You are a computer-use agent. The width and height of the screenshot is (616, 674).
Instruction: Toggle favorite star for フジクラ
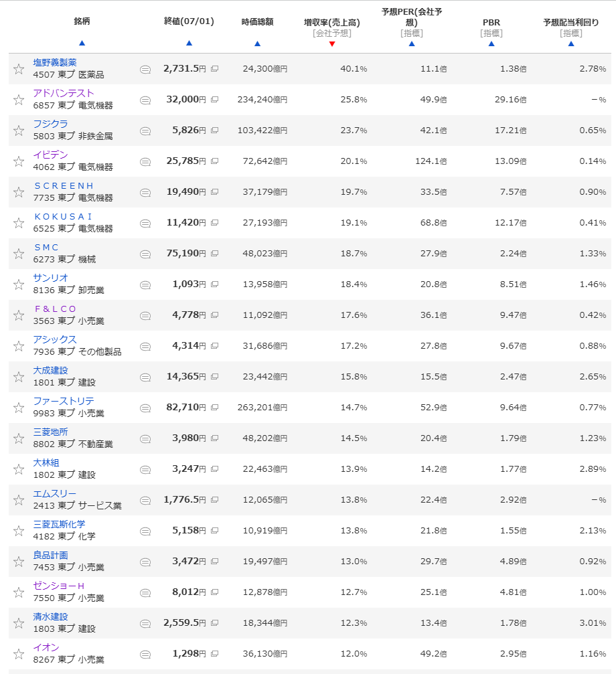pos(19,131)
